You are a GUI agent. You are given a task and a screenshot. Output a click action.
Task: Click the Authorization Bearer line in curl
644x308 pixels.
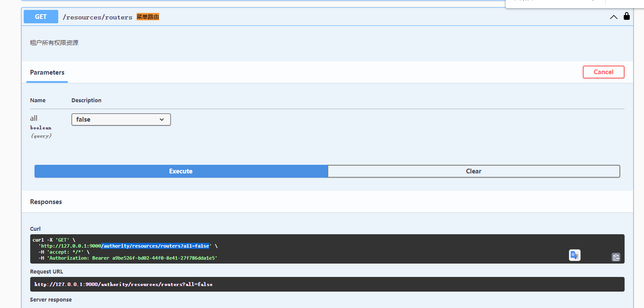coord(128,258)
